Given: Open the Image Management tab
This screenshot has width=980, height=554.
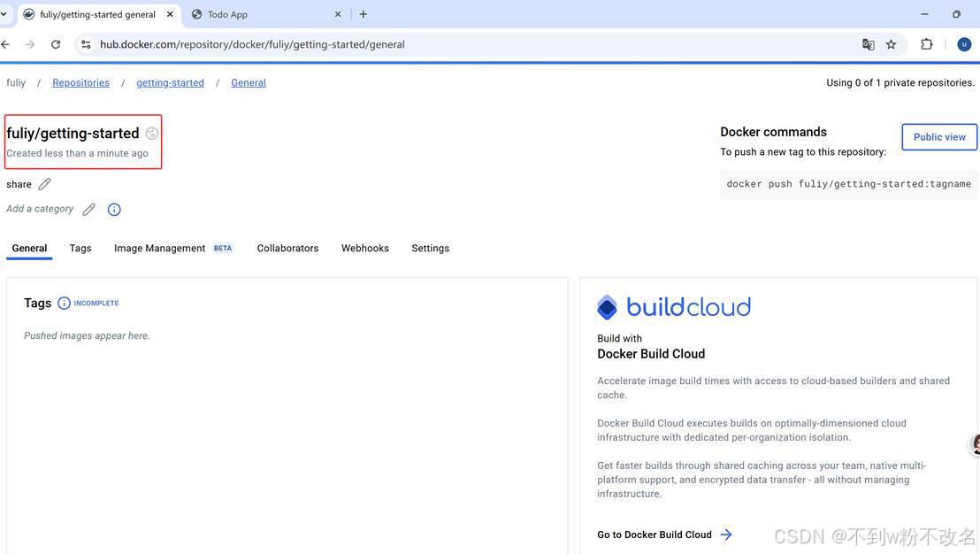Looking at the screenshot, I should point(173,248).
